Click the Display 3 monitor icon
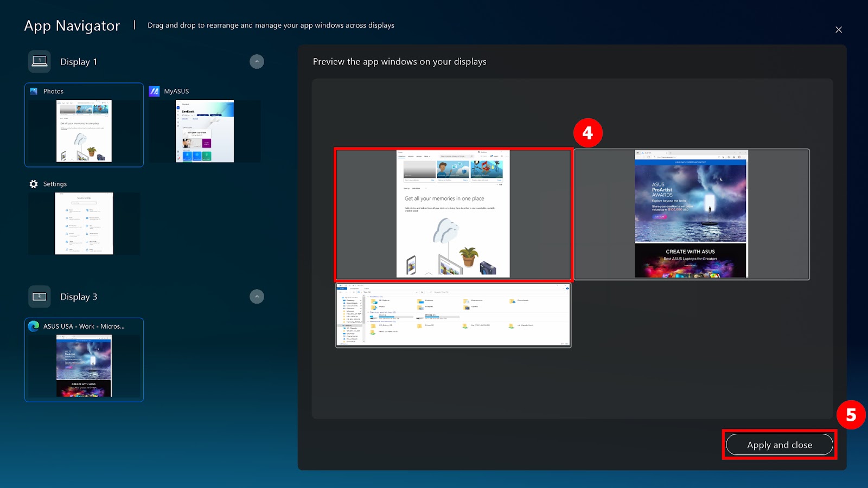This screenshot has height=488, width=868. click(x=40, y=297)
